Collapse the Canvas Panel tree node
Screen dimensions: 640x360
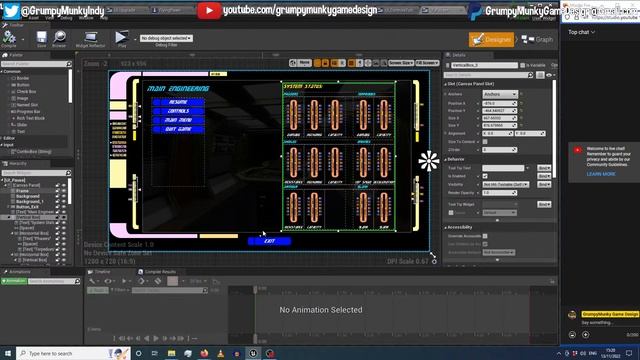pyautogui.click(x=6, y=186)
